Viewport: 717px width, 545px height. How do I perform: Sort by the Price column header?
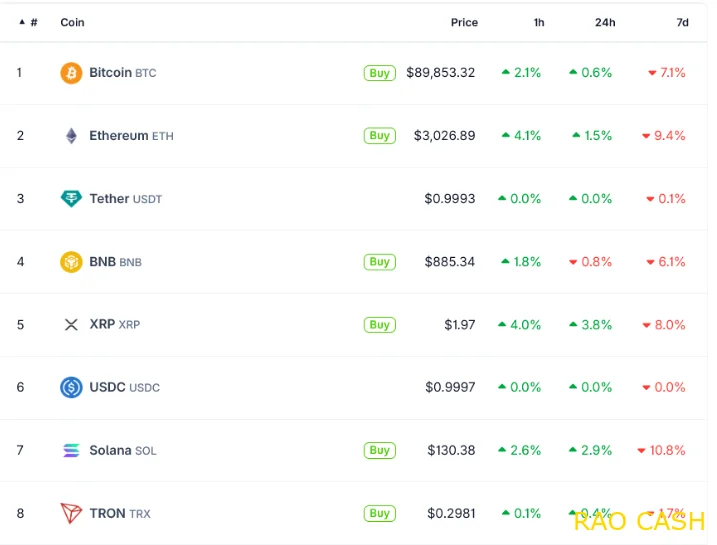[464, 22]
